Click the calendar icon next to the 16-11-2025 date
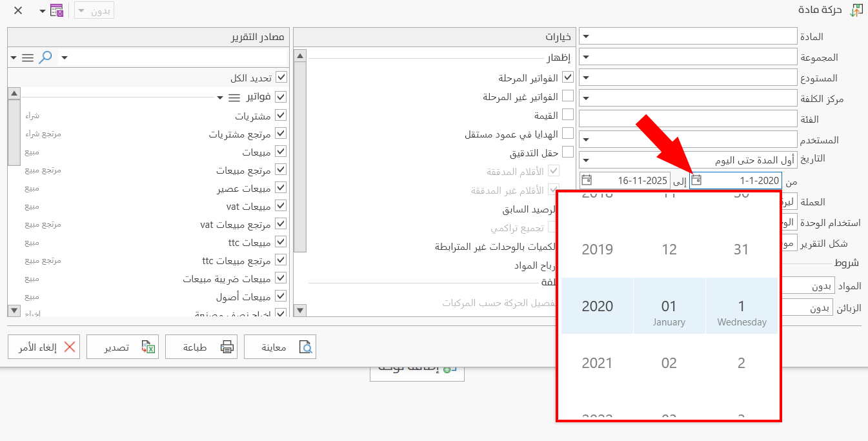868x441 pixels. 587,180
